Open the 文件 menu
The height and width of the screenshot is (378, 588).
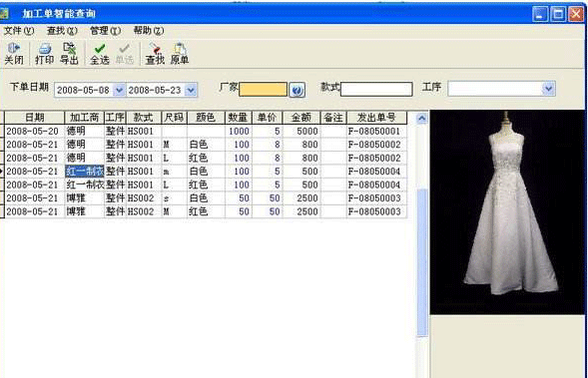pyautogui.click(x=18, y=31)
